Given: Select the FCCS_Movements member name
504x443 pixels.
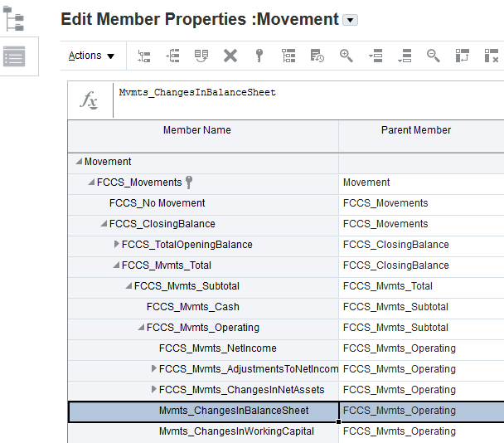Looking at the screenshot, I should 139,183.
